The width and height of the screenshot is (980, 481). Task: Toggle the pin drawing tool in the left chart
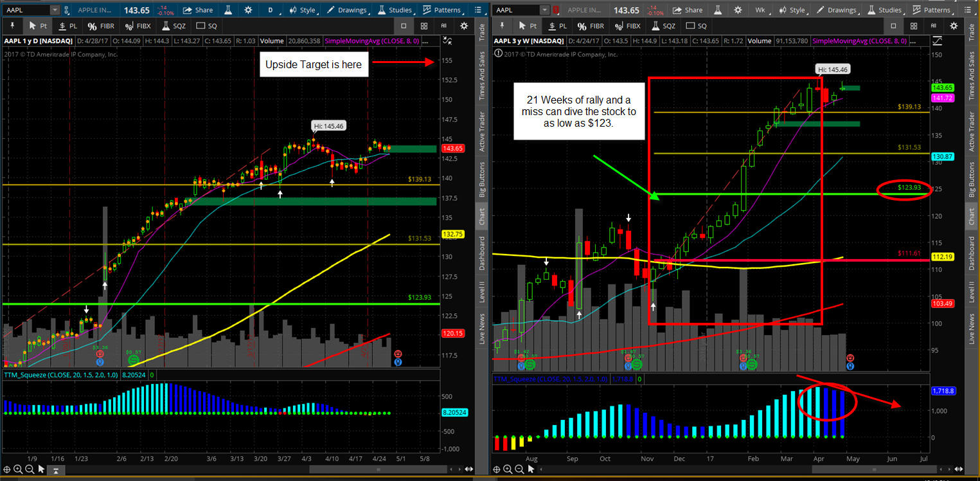tap(12, 26)
